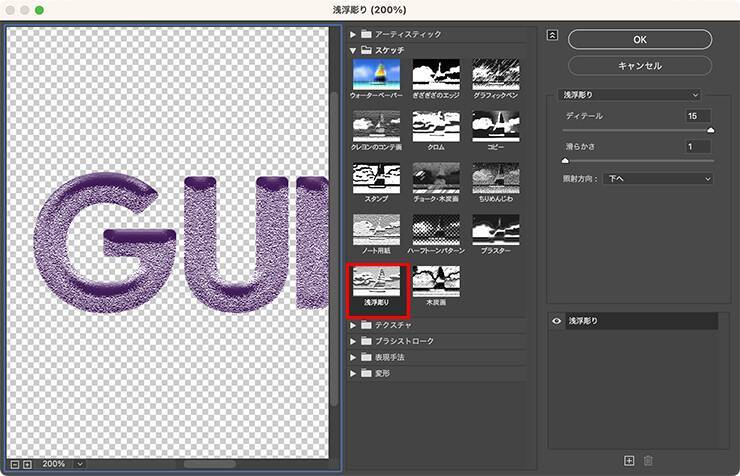Collapse the filter thumbnail panel
Image resolution: width=740 pixels, height=476 pixels.
click(x=552, y=35)
